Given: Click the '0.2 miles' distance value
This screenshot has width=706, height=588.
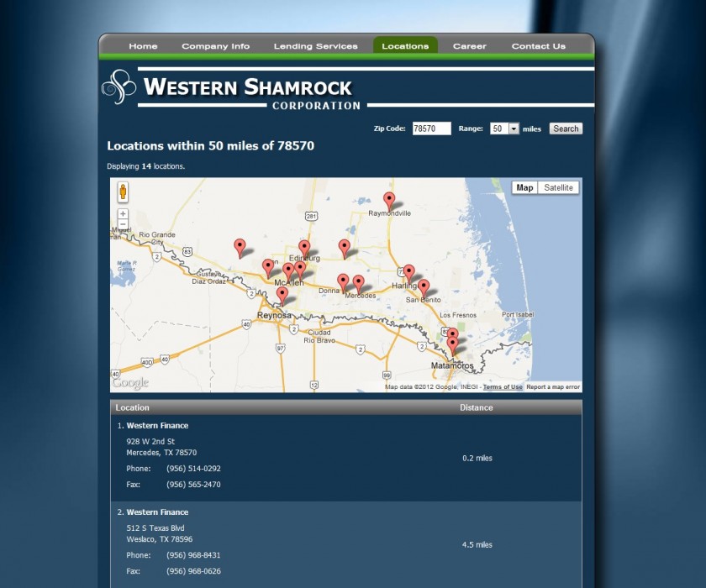Looking at the screenshot, I should tap(477, 459).
